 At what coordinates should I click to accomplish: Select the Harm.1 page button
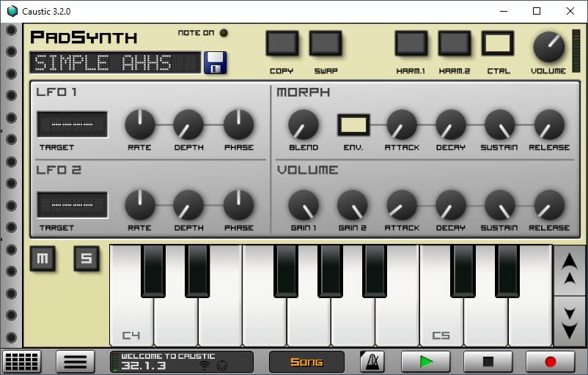[411, 43]
